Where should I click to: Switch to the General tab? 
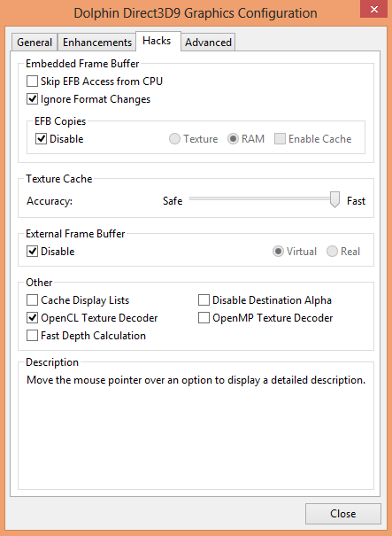[35, 42]
